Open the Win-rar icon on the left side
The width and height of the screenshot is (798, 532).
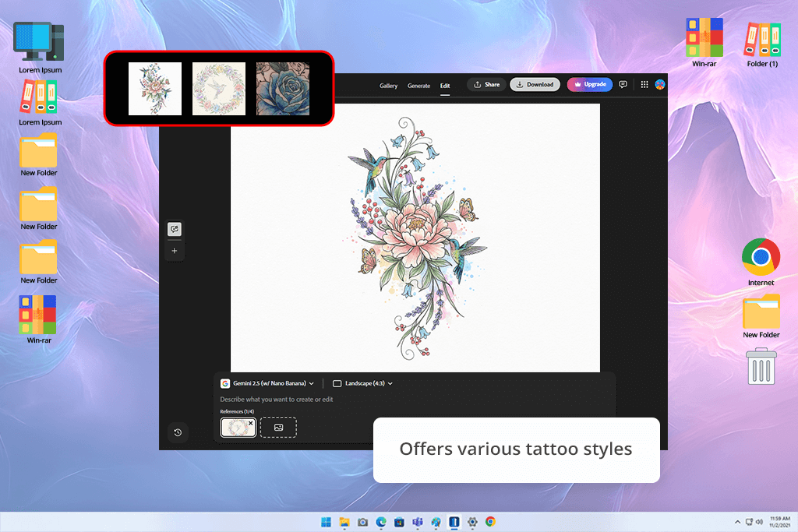39,320
